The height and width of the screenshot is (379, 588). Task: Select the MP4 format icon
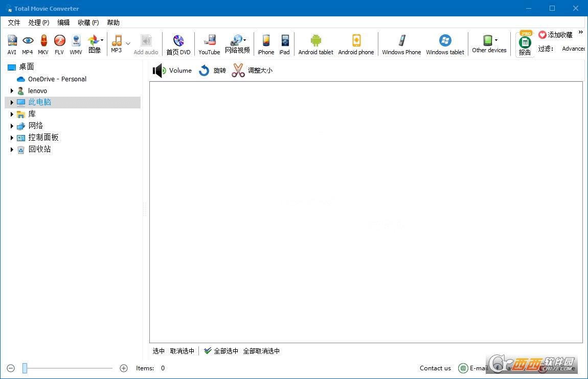click(28, 44)
